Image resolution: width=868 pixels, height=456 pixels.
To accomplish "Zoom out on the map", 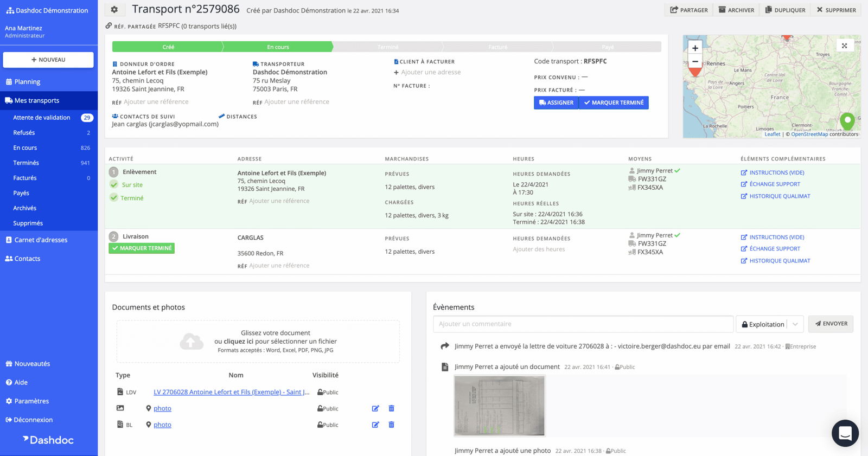I will pyautogui.click(x=695, y=62).
